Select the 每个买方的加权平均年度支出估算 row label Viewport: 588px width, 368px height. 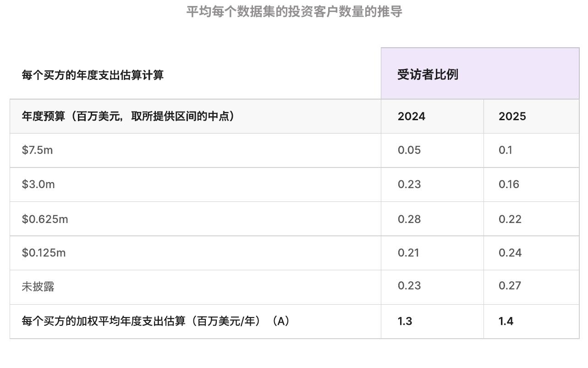(x=156, y=321)
